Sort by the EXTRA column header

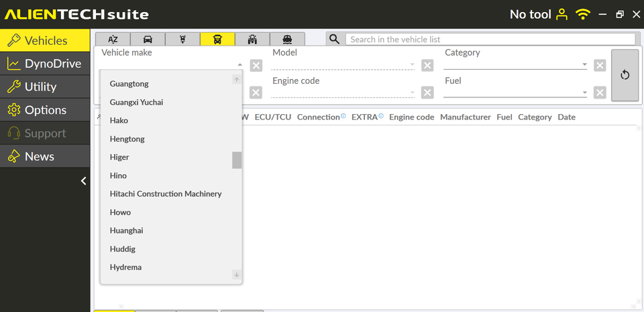(364, 117)
